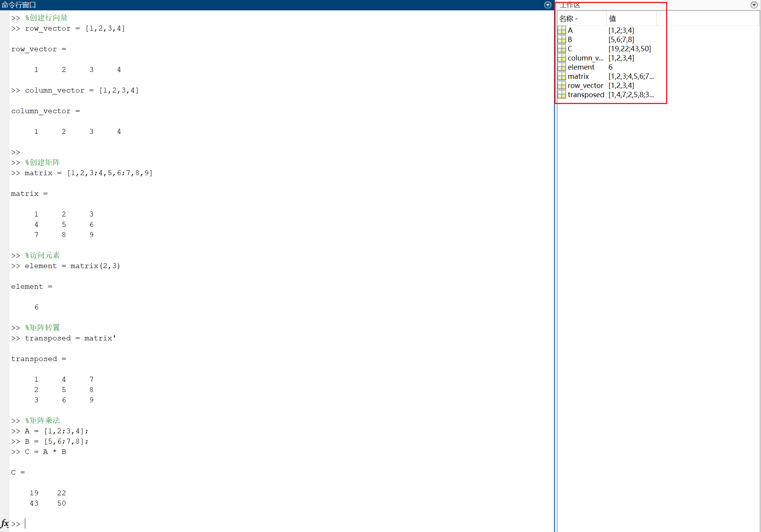Click the matrix icon for variable C
761x532 pixels.
(561, 49)
